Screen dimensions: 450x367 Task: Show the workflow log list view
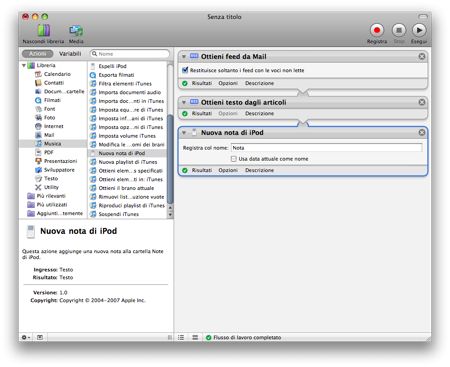tap(181, 337)
